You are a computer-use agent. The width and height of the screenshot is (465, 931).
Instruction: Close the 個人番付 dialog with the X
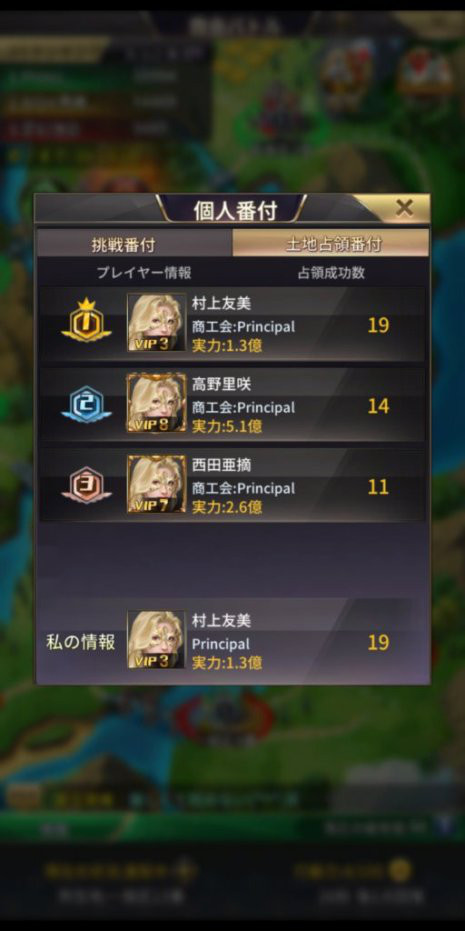404,208
